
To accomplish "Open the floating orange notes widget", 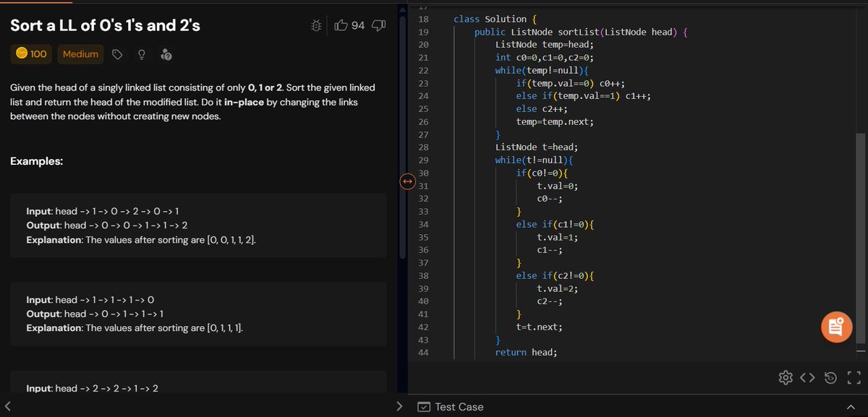I will tap(836, 327).
